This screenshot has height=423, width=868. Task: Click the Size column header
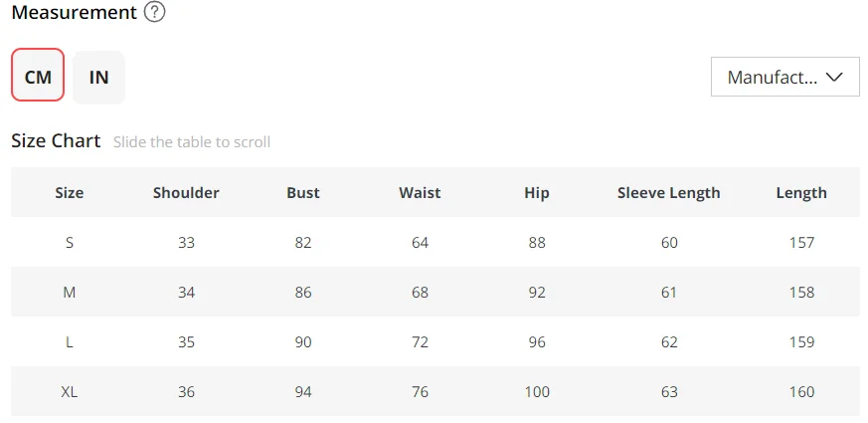pos(70,193)
